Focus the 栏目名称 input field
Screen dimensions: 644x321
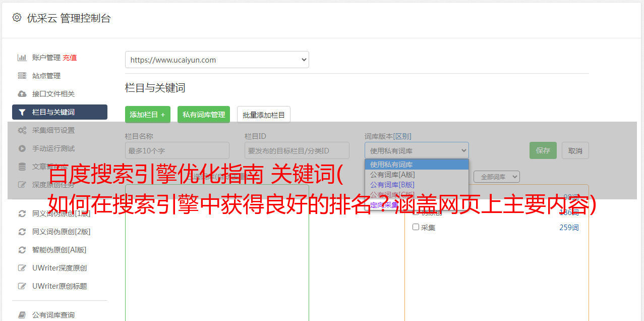tap(177, 150)
